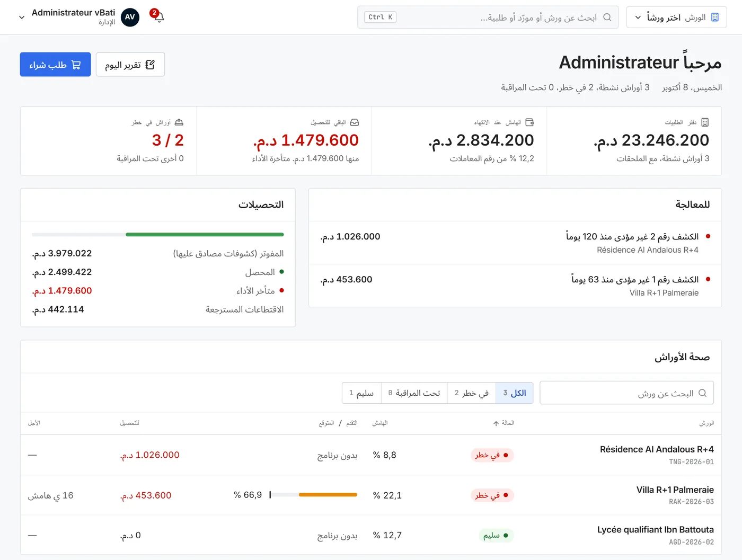Viewport: 742px width, 560px height.
Task: Click في خطر badge for Villa R+1 Palmeraie
Action: [x=492, y=495]
